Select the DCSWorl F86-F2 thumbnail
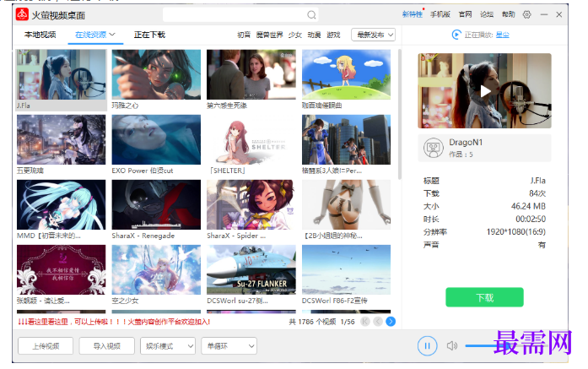Image resolution: width=588 pixels, height=369 pixels. click(x=346, y=269)
